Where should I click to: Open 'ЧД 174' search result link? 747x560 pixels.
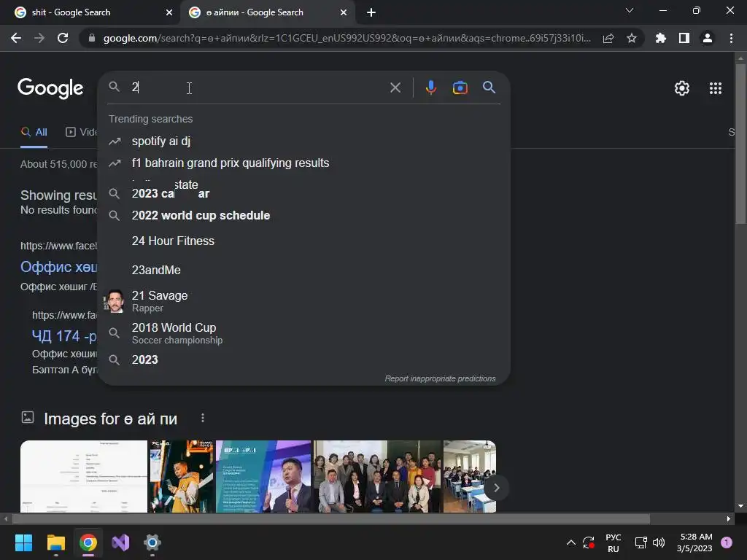coord(64,336)
